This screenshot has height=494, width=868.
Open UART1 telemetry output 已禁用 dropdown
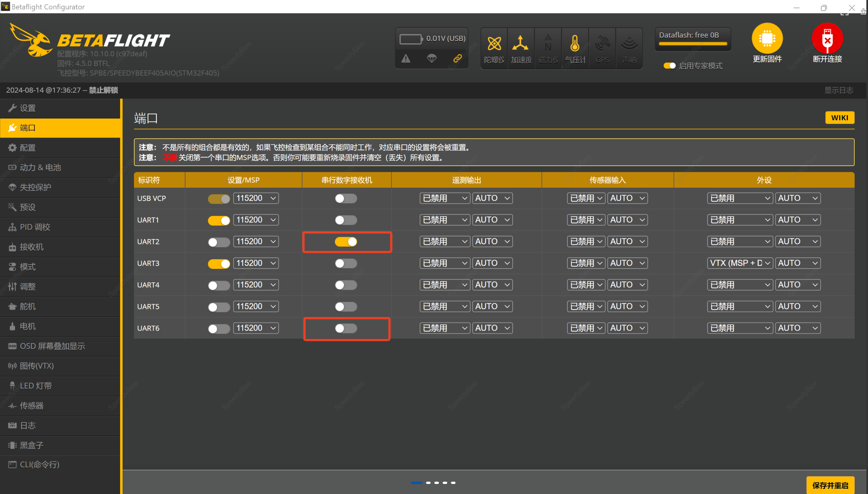pos(445,220)
